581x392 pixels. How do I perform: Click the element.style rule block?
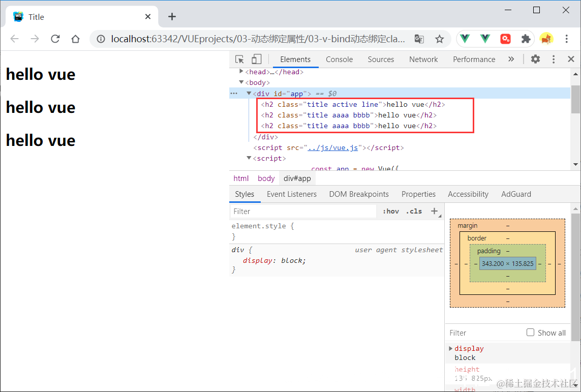tap(337, 231)
